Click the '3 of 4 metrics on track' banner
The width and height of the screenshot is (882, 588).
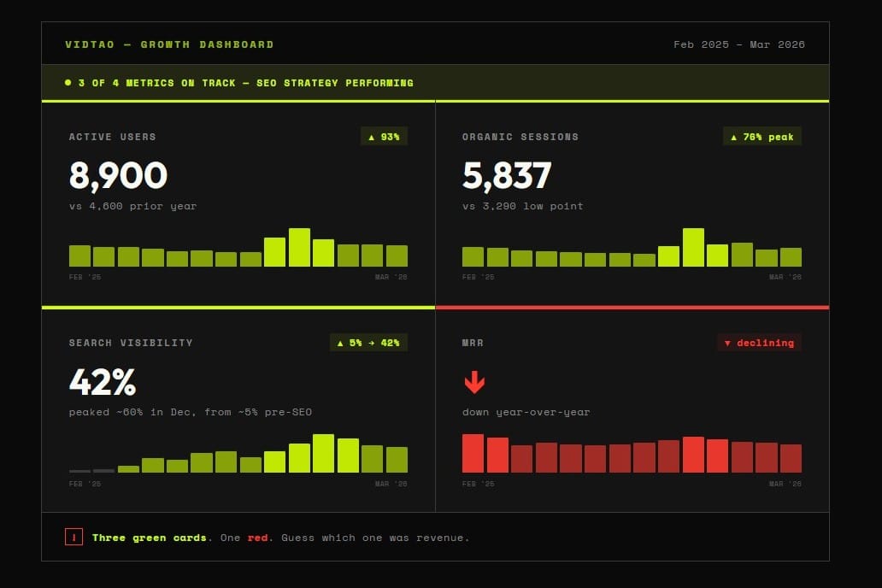click(x=435, y=83)
